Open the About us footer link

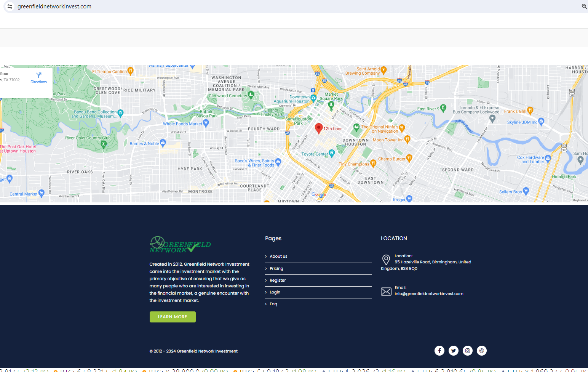click(x=278, y=257)
